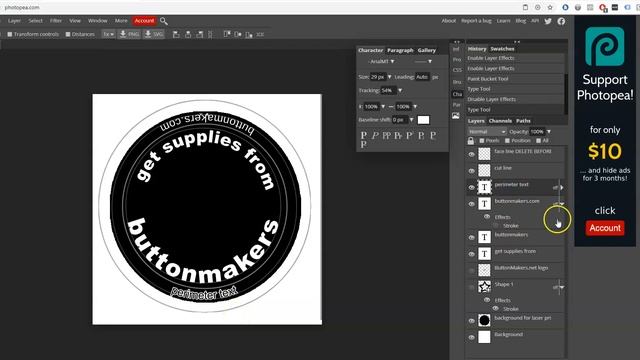Click the Photopea logo in the ad
The image size is (640, 360).
(604, 47)
